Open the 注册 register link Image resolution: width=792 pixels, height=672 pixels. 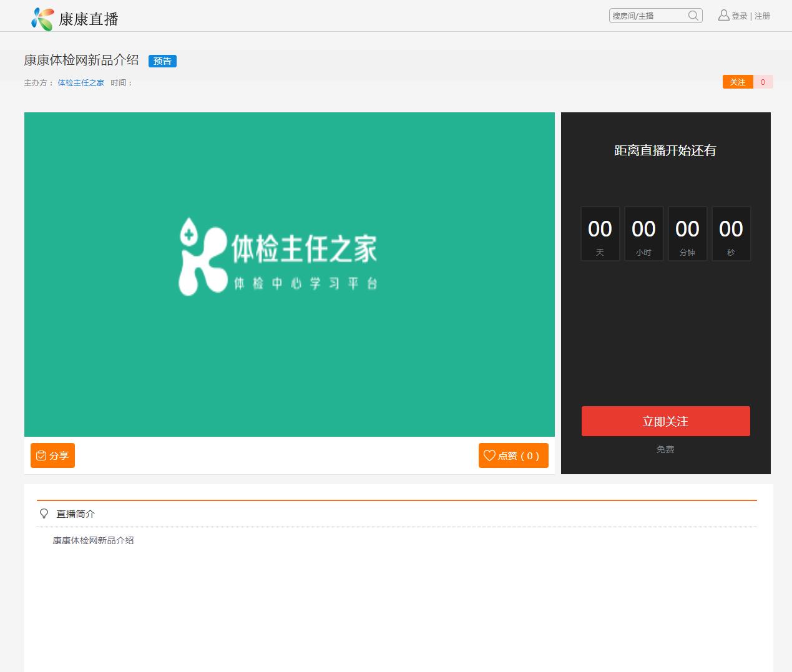pyautogui.click(x=763, y=16)
